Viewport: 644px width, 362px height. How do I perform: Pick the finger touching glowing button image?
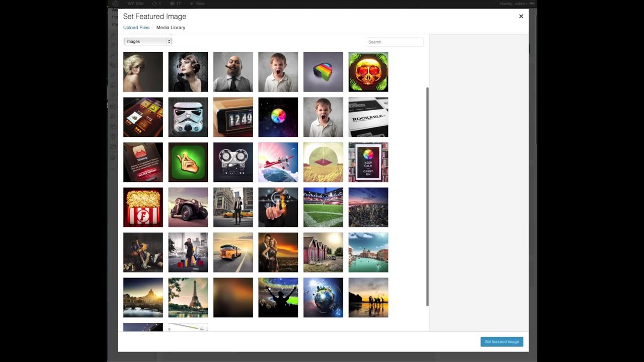tap(278, 207)
